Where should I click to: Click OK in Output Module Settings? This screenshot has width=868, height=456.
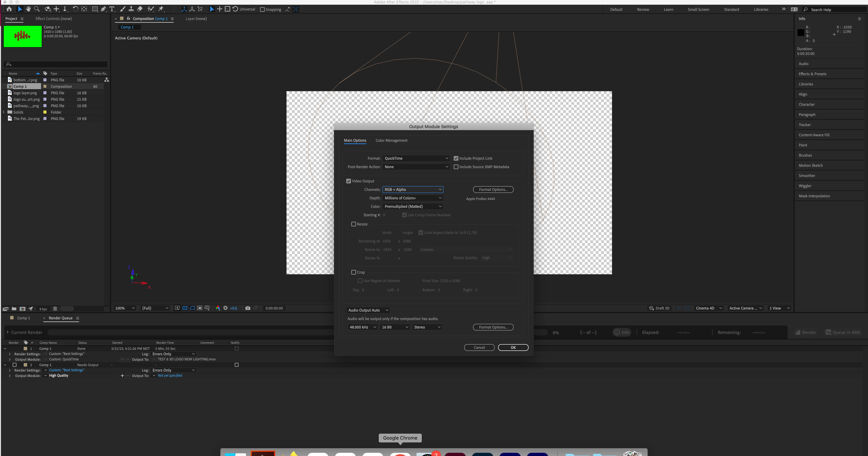pos(513,348)
